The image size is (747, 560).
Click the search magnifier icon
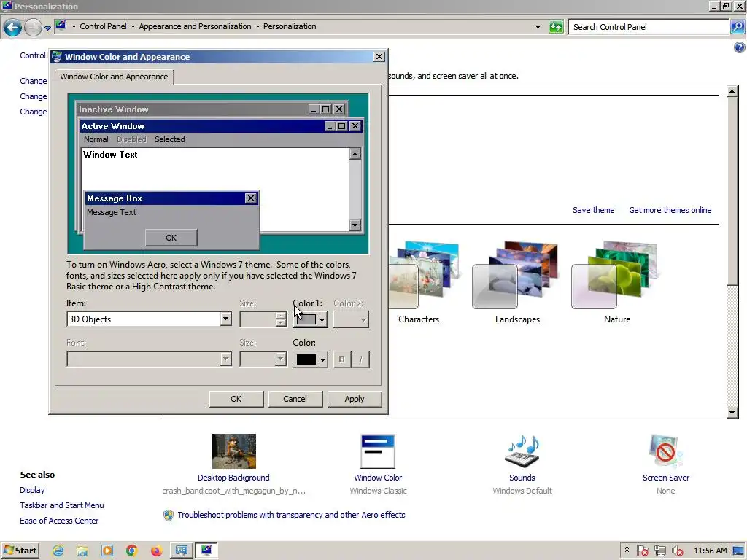click(x=738, y=27)
